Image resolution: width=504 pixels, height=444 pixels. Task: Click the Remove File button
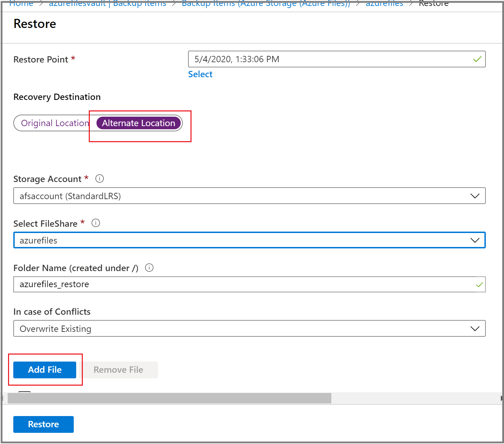[118, 370]
